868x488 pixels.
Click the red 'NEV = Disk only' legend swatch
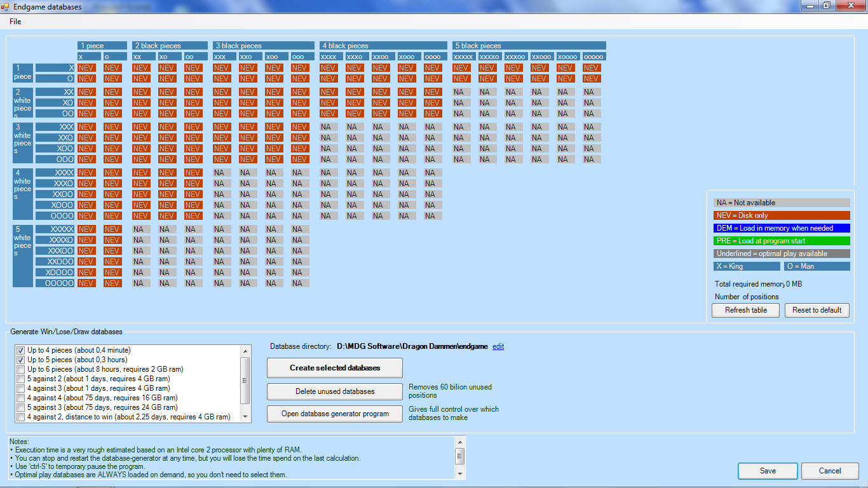click(x=782, y=215)
